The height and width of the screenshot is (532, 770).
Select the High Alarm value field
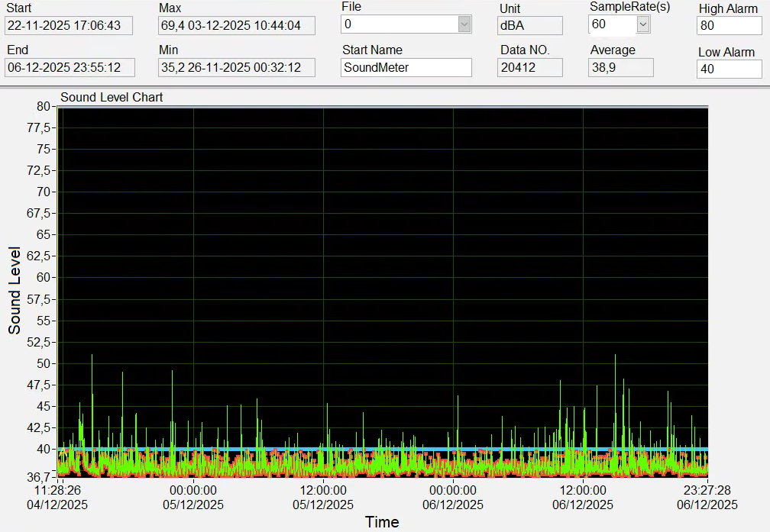[729, 26]
